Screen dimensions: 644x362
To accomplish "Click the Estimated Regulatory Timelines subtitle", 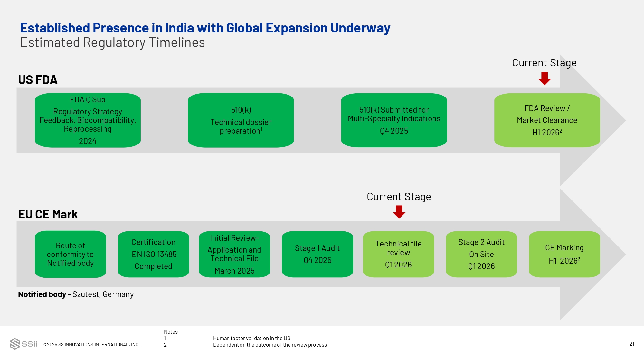I will point(112,42).
